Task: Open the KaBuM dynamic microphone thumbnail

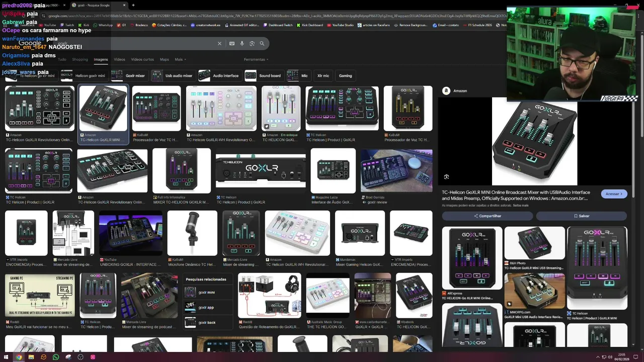Action: coord(192,233)
